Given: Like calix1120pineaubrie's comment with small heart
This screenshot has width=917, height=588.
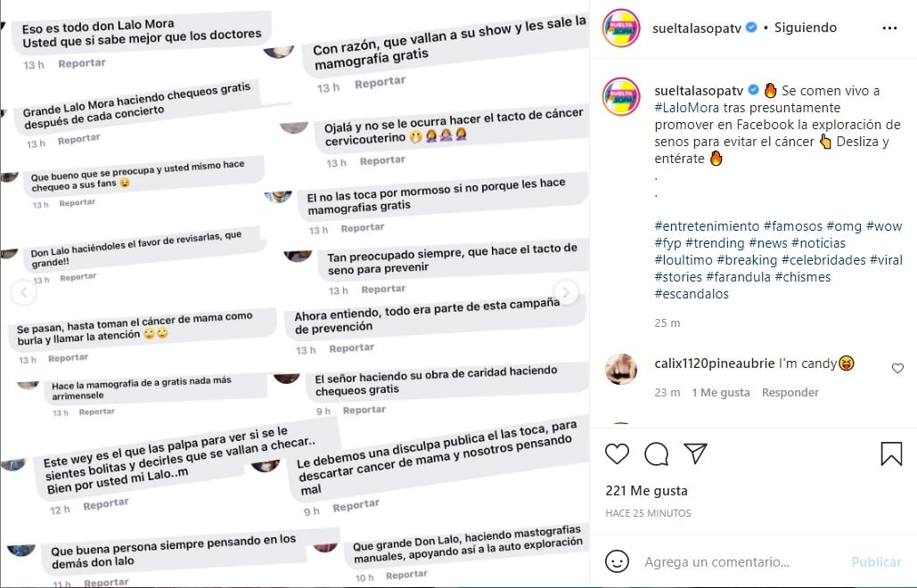Looking at the screenshot, I should point(897,368).
